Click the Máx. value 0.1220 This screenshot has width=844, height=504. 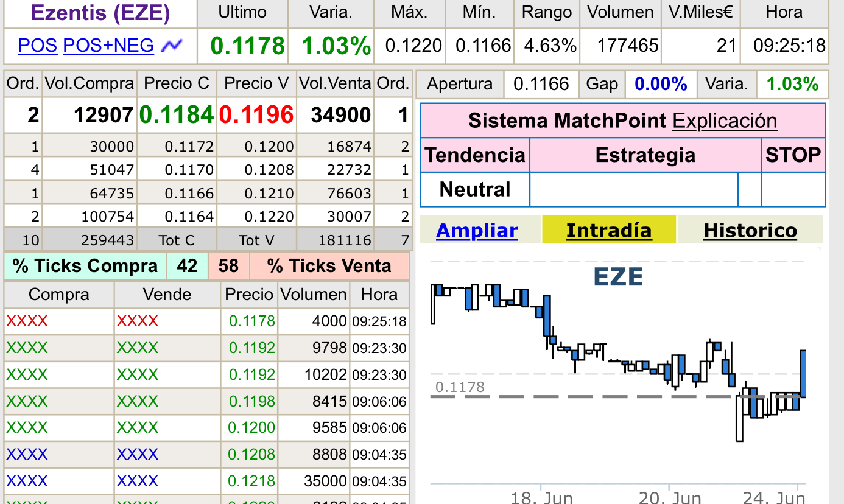(413, 45)
